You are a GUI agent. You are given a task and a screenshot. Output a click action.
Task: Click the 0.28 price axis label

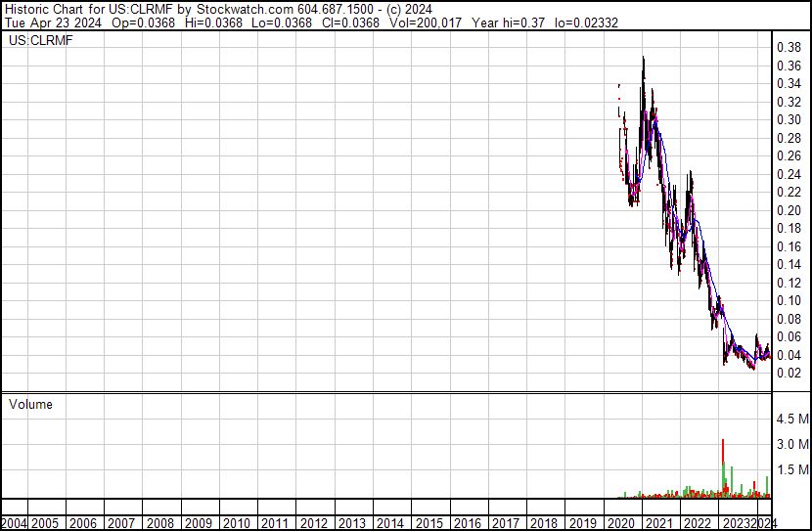click(x=789, y=138)
